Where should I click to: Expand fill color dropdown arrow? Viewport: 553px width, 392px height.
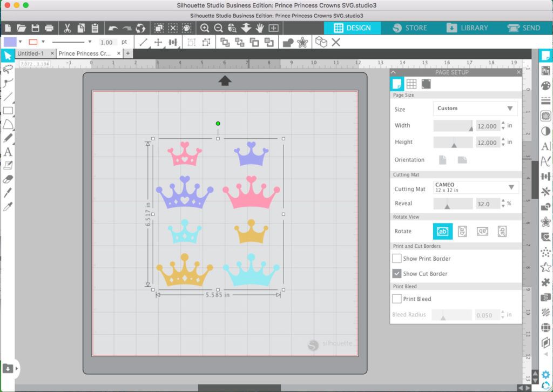pyautogui.click(x=21, y=42)
